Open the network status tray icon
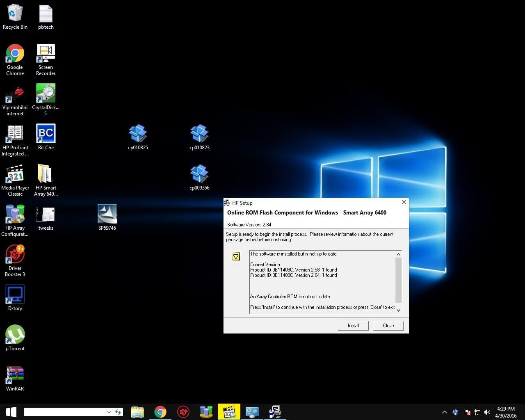The height and width of the screenshot is (420, 525). [477, 412]
